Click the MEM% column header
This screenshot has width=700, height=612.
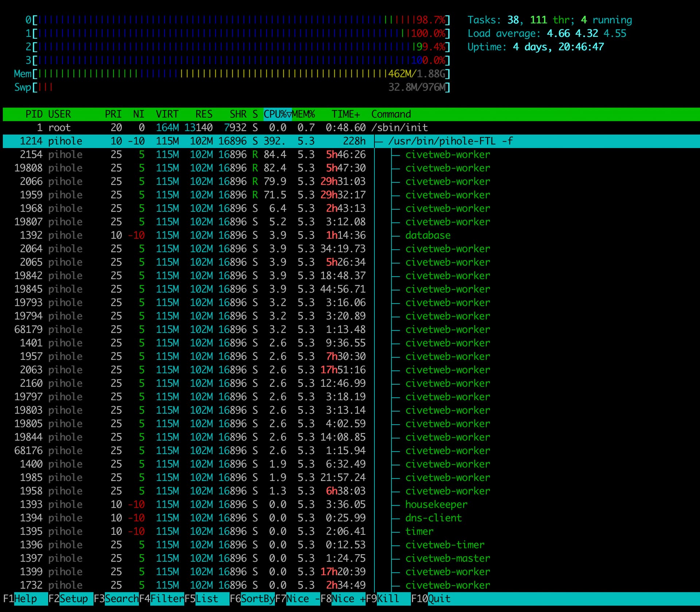[x=303, y=114]
